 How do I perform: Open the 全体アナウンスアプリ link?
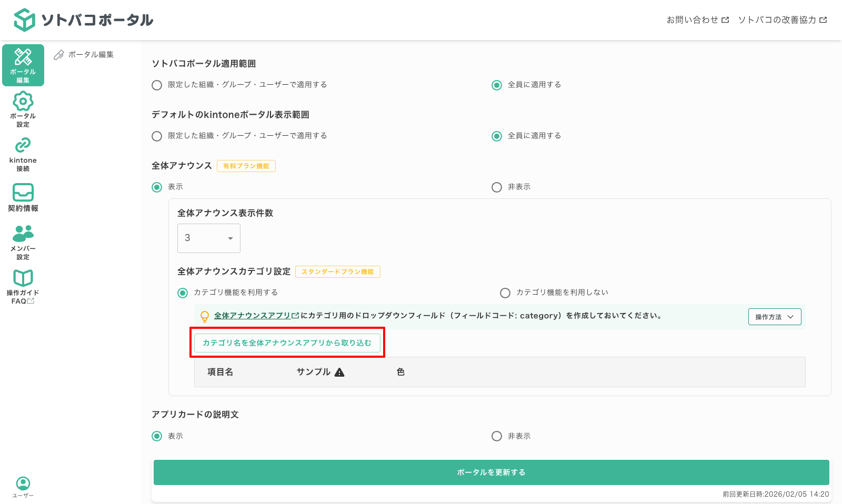click(x=253, y=316)
